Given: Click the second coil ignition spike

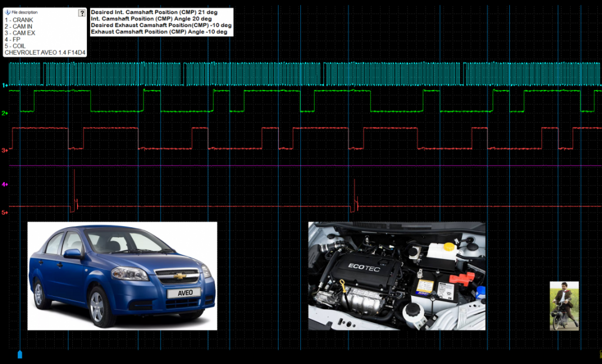Looking at the screenshot, I should (x=354, y=196).
